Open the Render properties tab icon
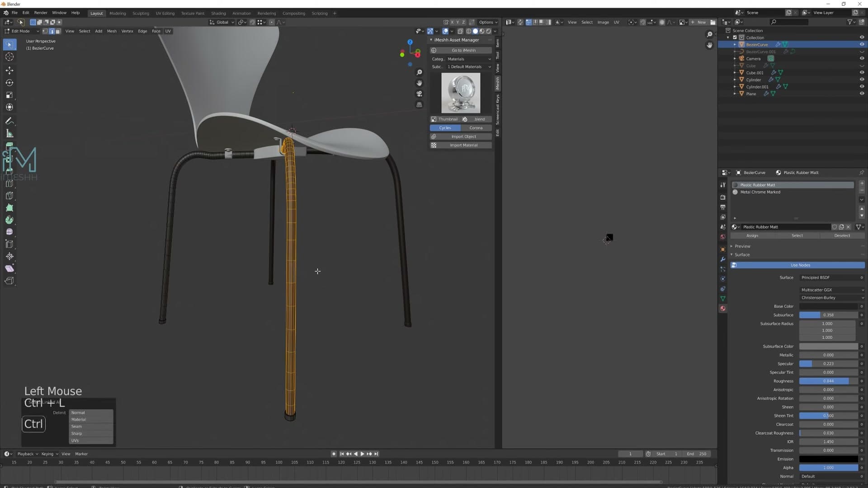 pos(722,197)
